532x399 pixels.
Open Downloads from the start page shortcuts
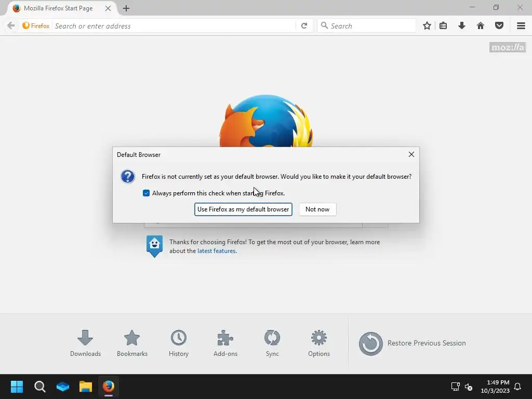86,343
